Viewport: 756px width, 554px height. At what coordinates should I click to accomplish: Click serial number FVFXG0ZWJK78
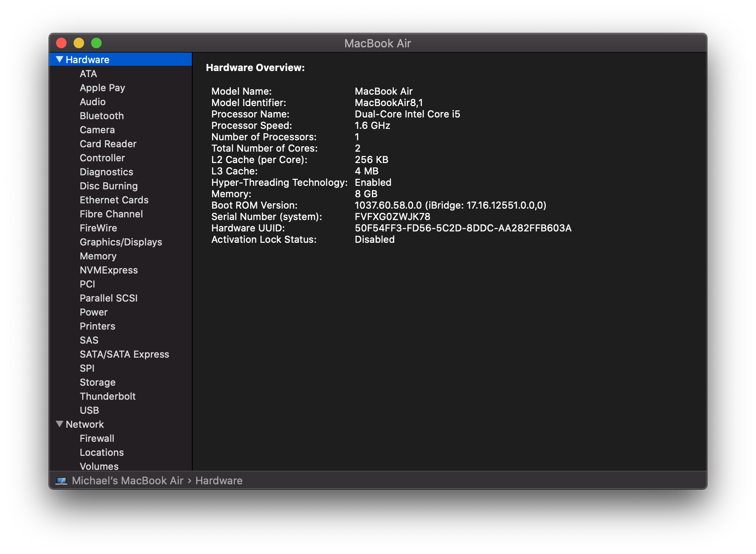pos(392,217)
